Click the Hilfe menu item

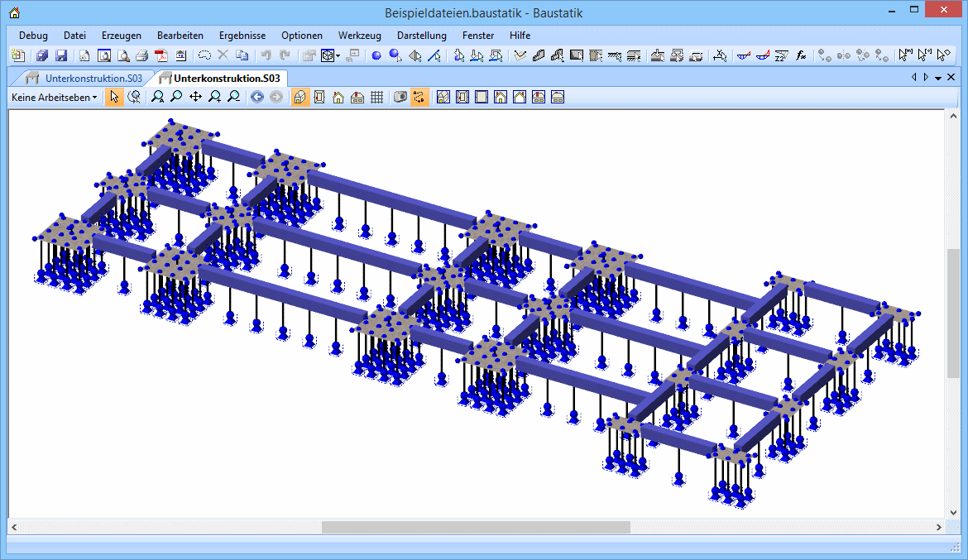pos(520,36)
